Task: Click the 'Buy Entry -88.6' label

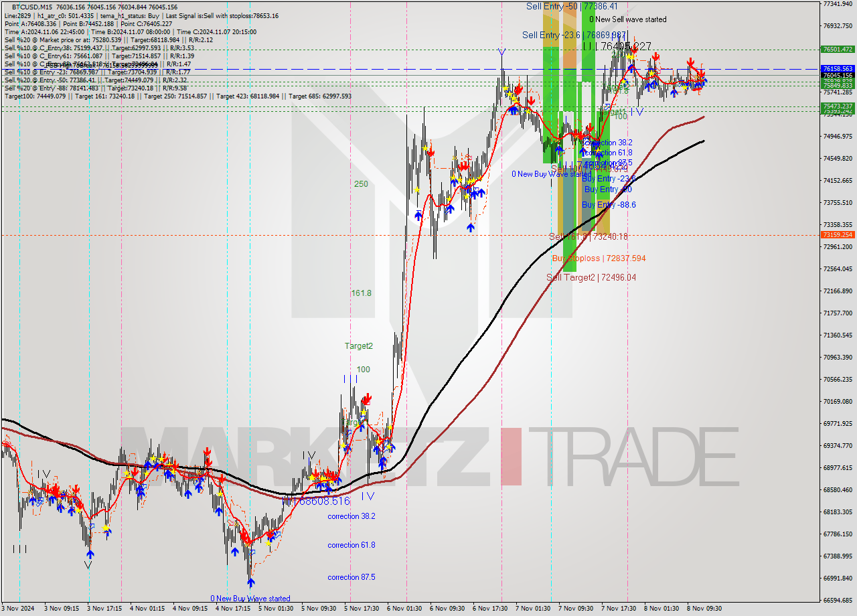Action: pyautogui.click(x=609, y=205)
